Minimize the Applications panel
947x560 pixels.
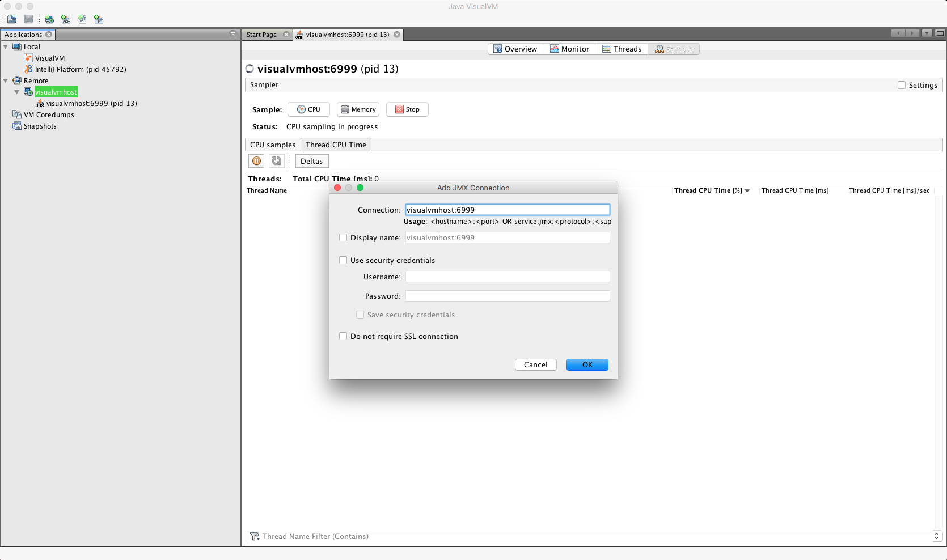pyautogui.click(x=232, y=35)
